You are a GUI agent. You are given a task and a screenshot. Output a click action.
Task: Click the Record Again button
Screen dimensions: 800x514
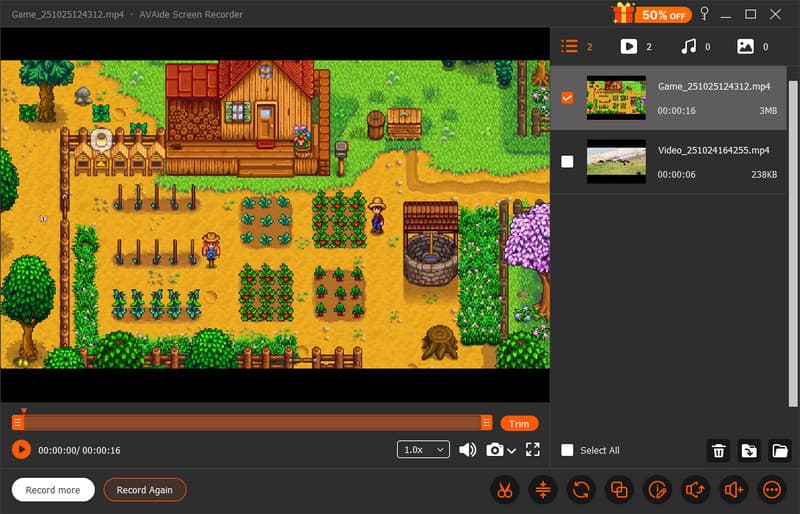145,490
